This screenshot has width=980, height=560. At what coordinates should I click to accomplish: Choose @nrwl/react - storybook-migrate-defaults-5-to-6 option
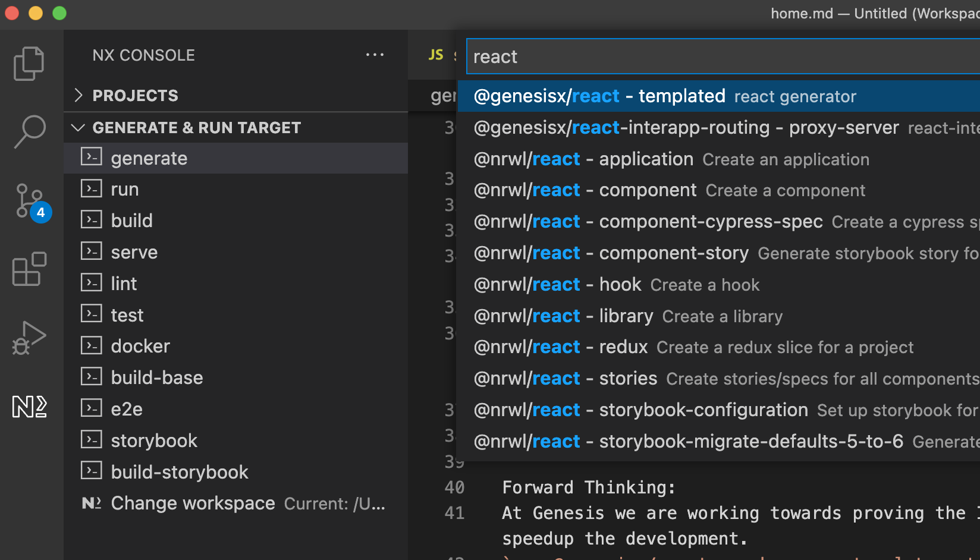click(x=718, y=442)
